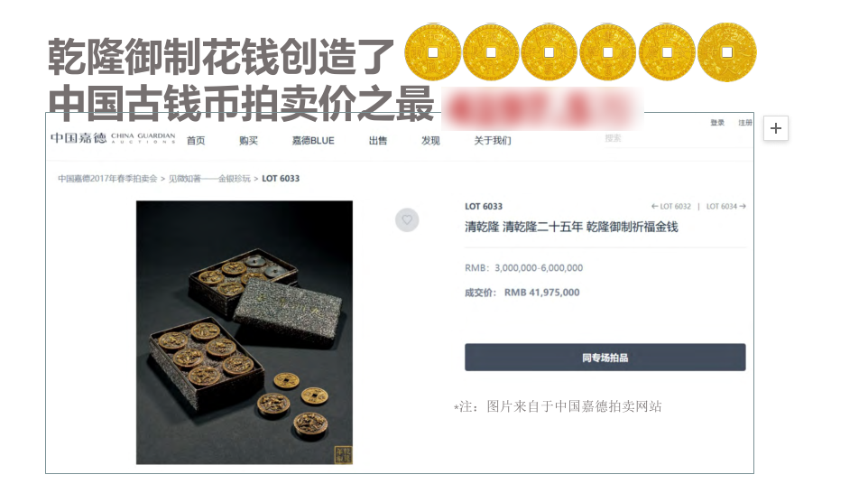Click the 搜索 search field
The width and height of the screenshot is (868, 484).
677,138
